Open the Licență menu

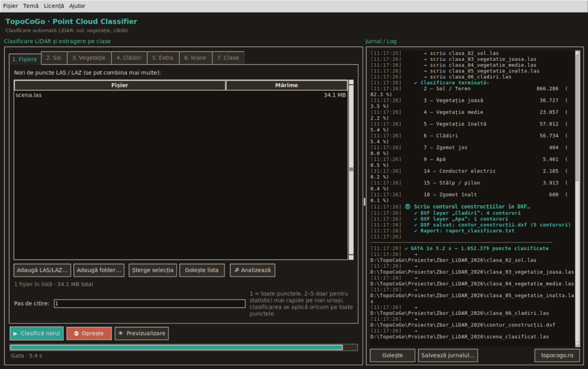(54, 6)
